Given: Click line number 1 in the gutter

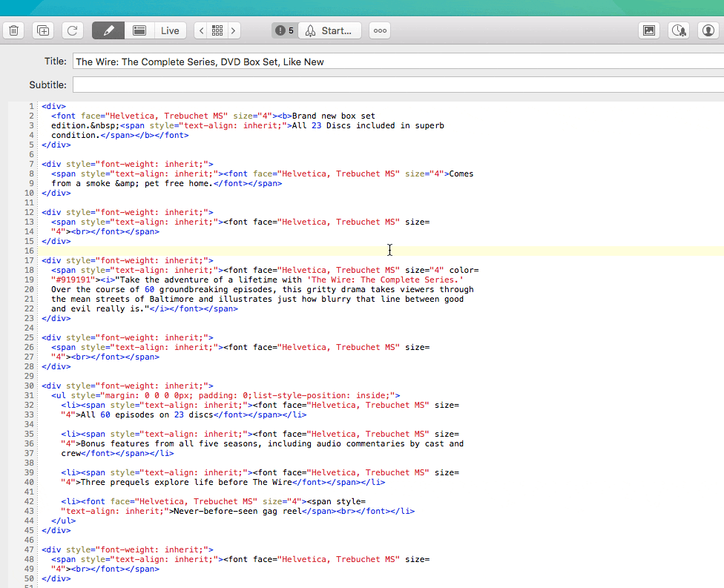Looking at the screenshot, I should point(31,106).
